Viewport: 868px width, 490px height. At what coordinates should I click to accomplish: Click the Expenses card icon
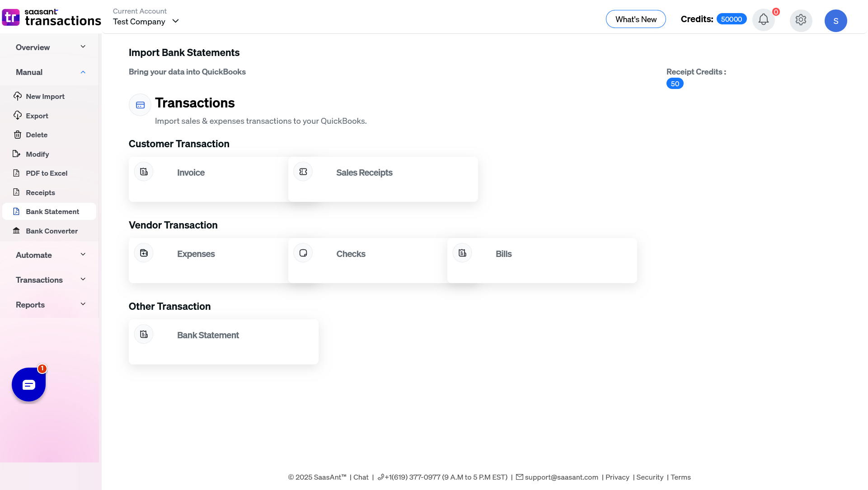coord(144,253)
